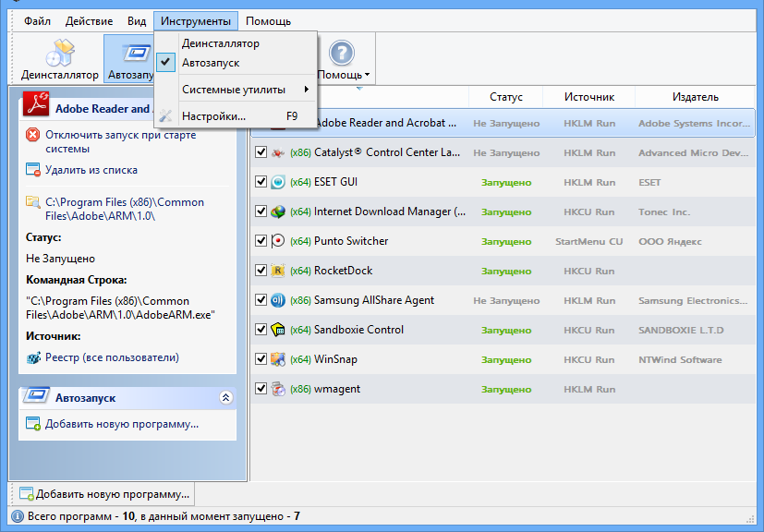Open the Деинсталлятор toolbar icon
Screen dimensions: 764x532
pyautogui.click(x=59, y=53)
